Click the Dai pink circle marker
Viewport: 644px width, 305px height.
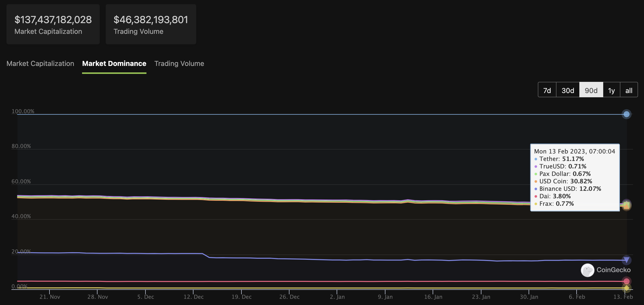[626, 281]
